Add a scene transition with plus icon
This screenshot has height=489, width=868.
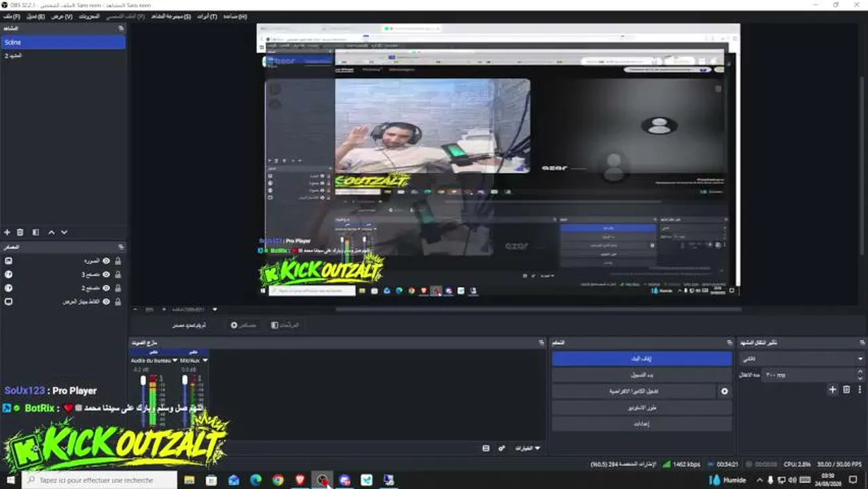coord(833,390)
